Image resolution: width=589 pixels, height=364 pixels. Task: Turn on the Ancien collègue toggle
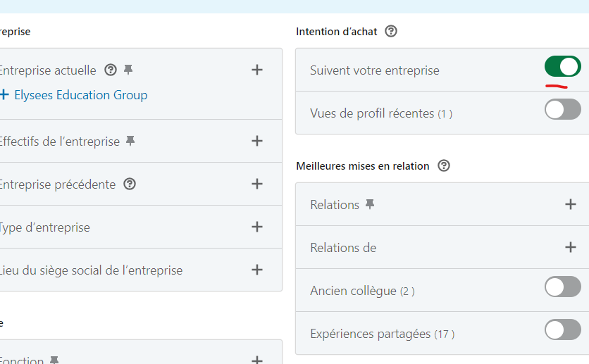pyautogui.click(x=562, y=287)
